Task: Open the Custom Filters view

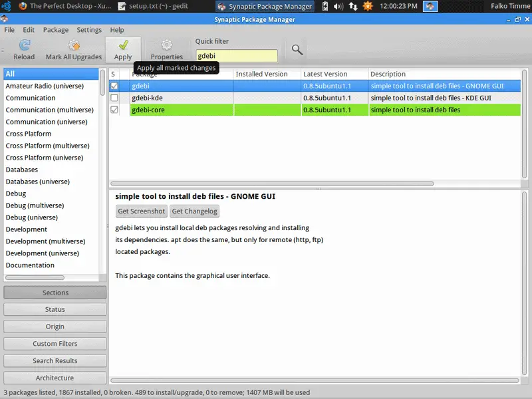Action: click(55, 344)
